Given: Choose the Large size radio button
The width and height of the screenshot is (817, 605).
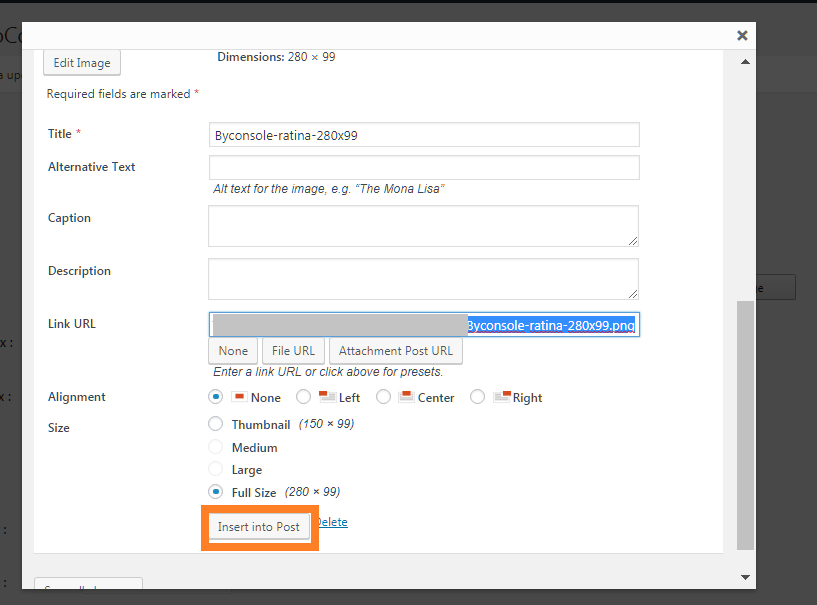Looking at the screenshot, I should pyautogui.click(x=215, y=469).
